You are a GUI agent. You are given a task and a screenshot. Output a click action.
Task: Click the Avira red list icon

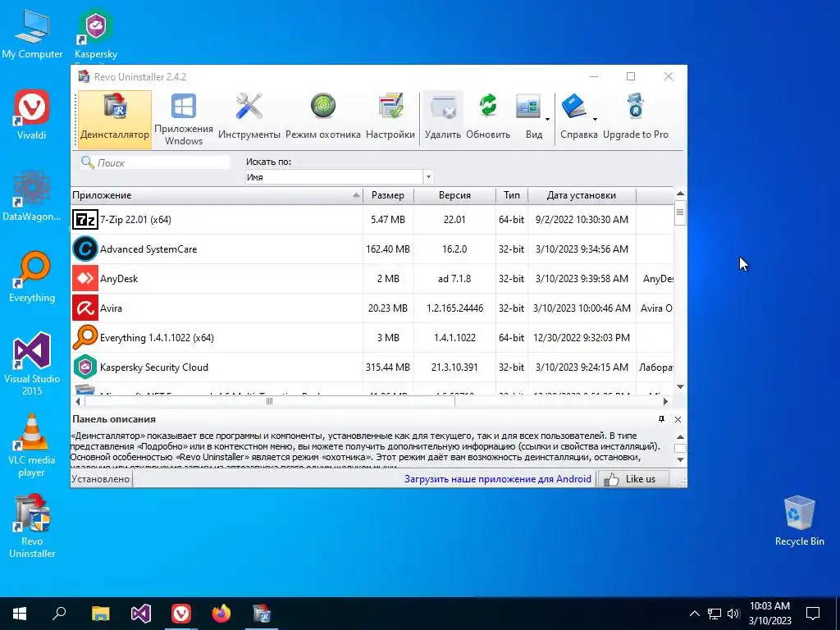coord(85,308)
